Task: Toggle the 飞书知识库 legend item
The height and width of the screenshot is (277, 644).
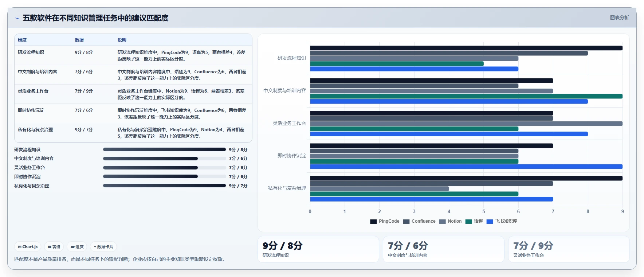Action: [x=502, y=221]
